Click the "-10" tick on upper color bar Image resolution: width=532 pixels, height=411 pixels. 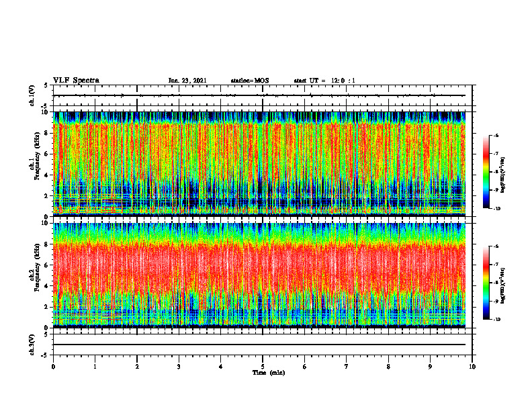coord(496,209)
